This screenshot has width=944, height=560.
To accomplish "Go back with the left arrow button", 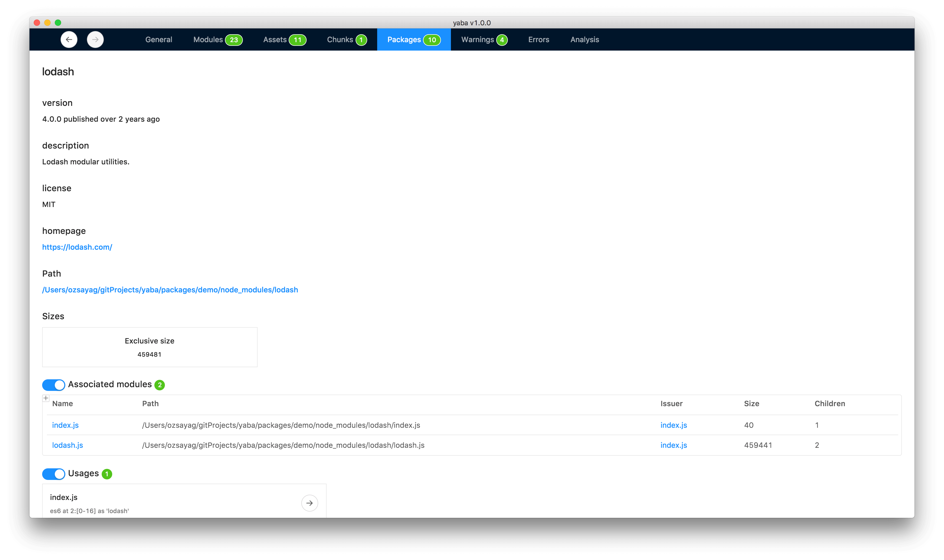I will click(69, 40).
